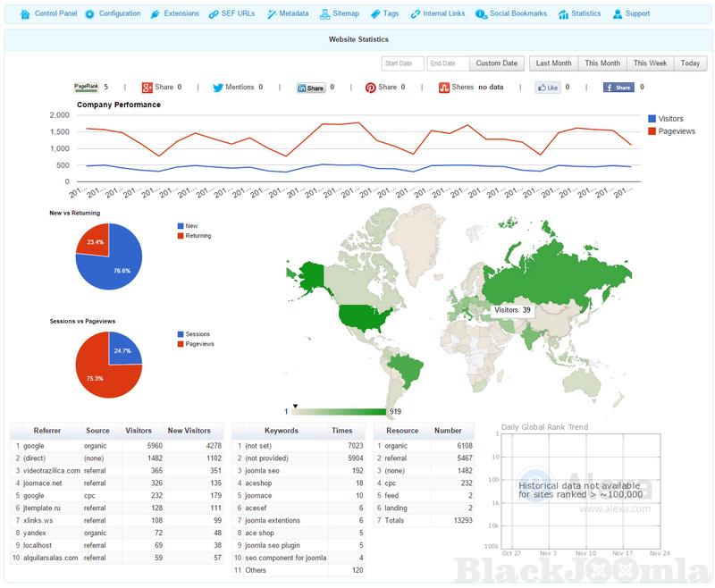Sort keywords table by Times column
The width and height of the screenshot is (715, 588).
tap(341, 431)
